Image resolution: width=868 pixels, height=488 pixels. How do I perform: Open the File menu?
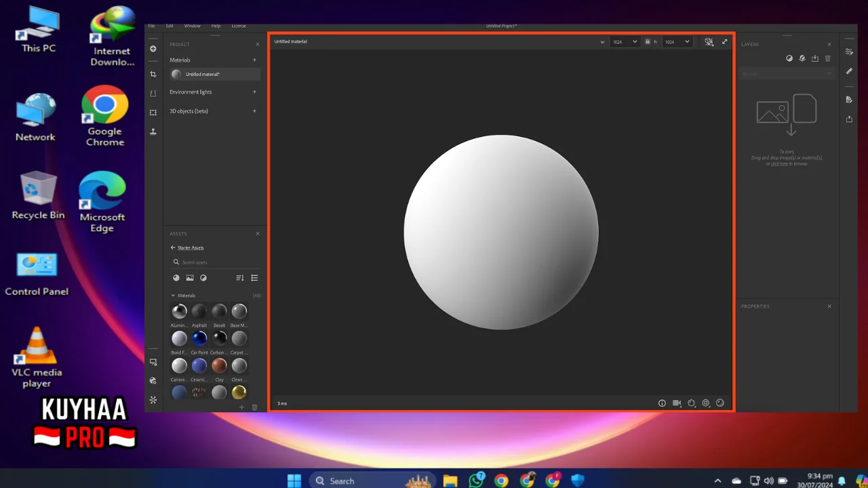click(151, 26)
